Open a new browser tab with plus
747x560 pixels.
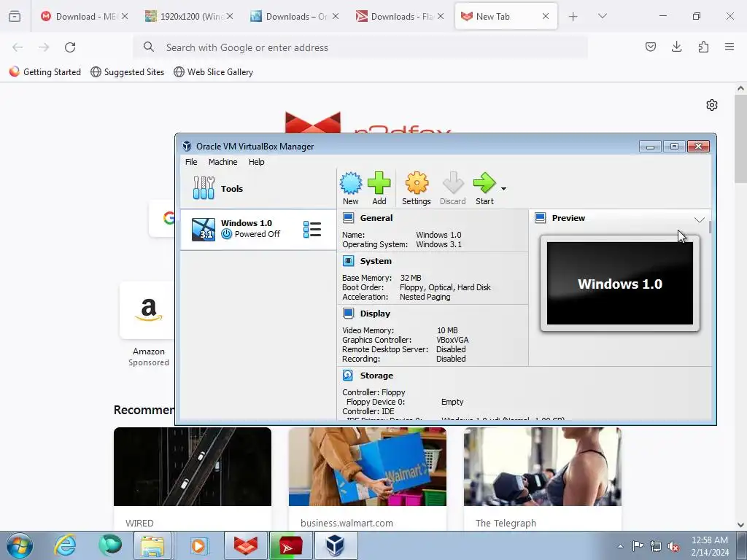573,17
